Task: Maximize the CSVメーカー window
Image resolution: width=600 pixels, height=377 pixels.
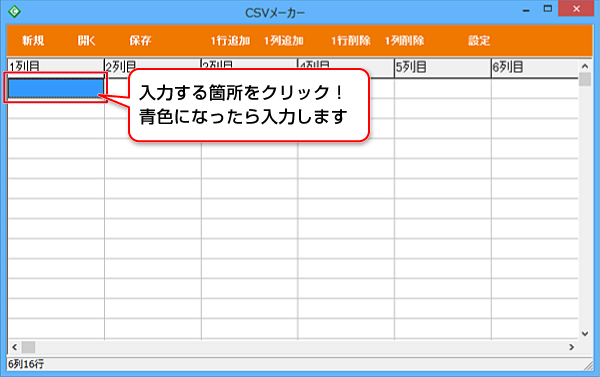Action: point(548,9)
